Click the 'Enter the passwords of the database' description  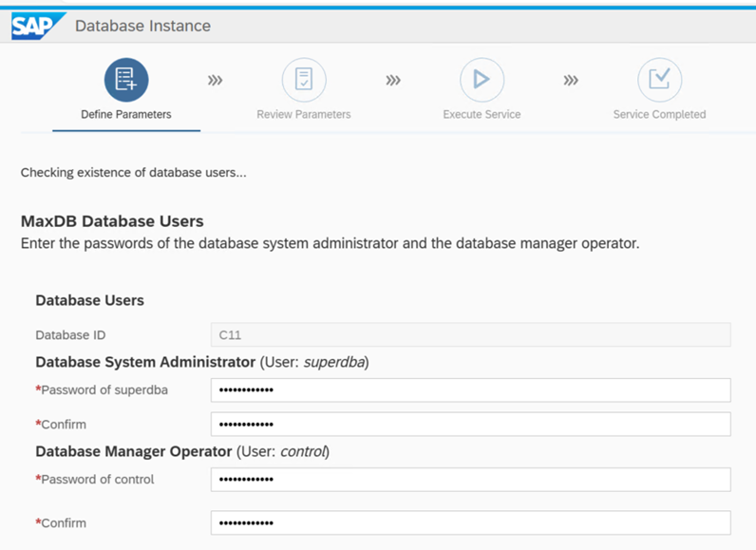point(330,243)
